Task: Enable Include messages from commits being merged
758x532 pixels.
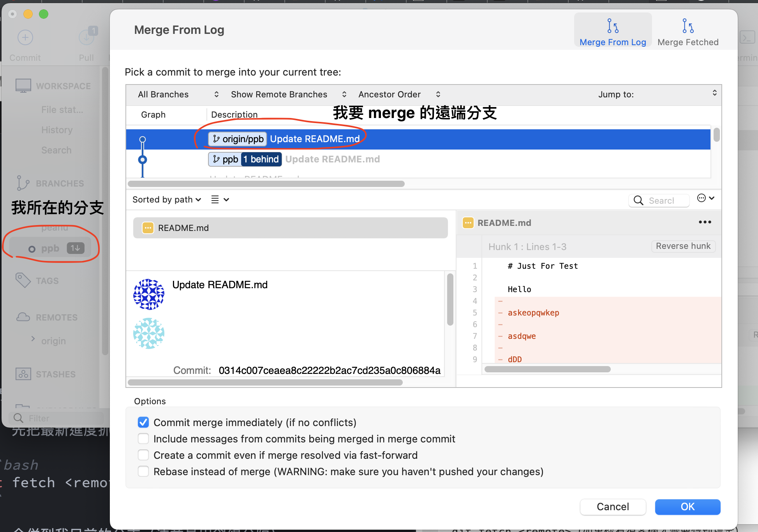Action: click(143, 439)
